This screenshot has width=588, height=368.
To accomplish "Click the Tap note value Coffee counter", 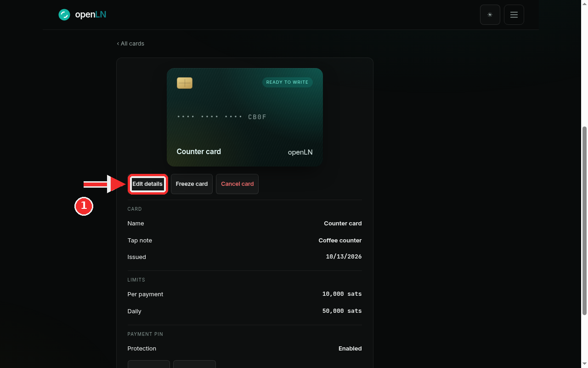I will (x=340, y=241).
